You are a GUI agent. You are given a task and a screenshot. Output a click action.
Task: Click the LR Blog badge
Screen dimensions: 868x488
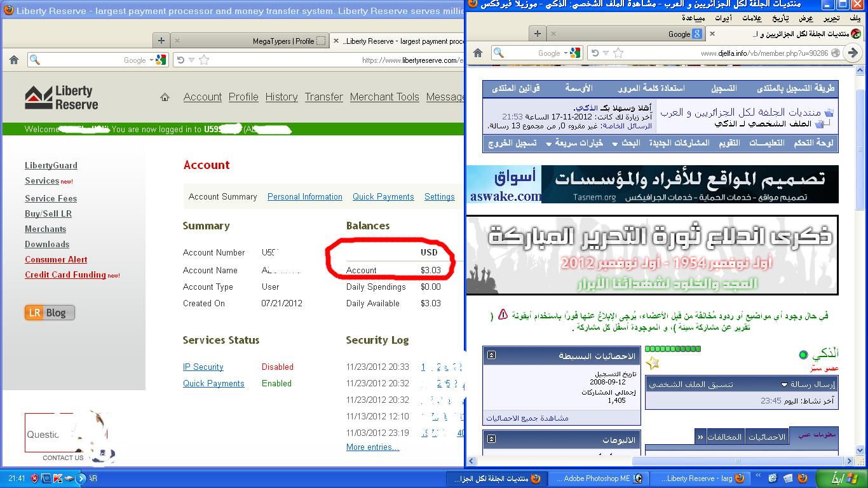50,313
